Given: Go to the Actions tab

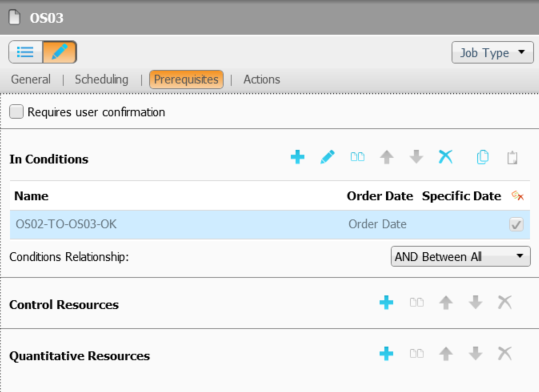Looking at the screenshot, I should click(262, 79).
